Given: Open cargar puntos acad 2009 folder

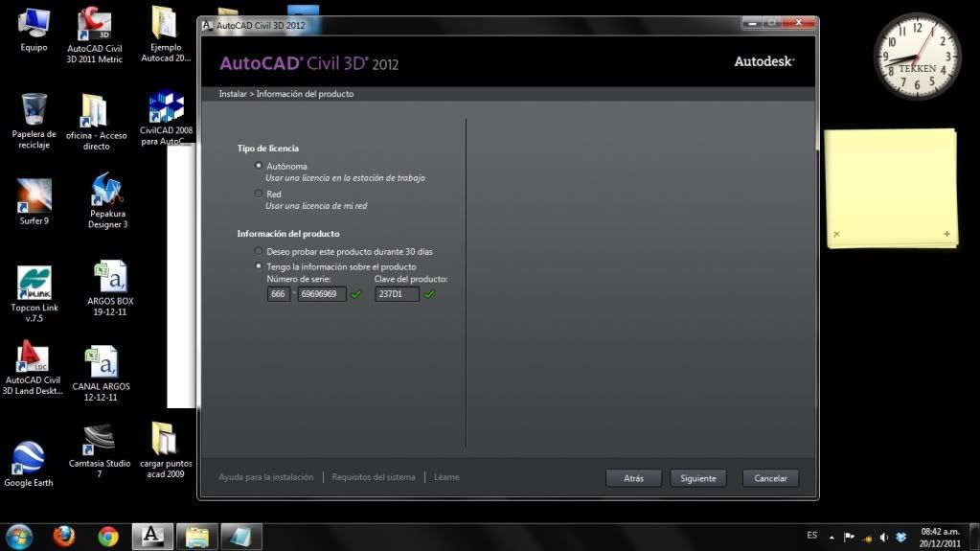Looking at the screenshot, I should tap(165, 449).
